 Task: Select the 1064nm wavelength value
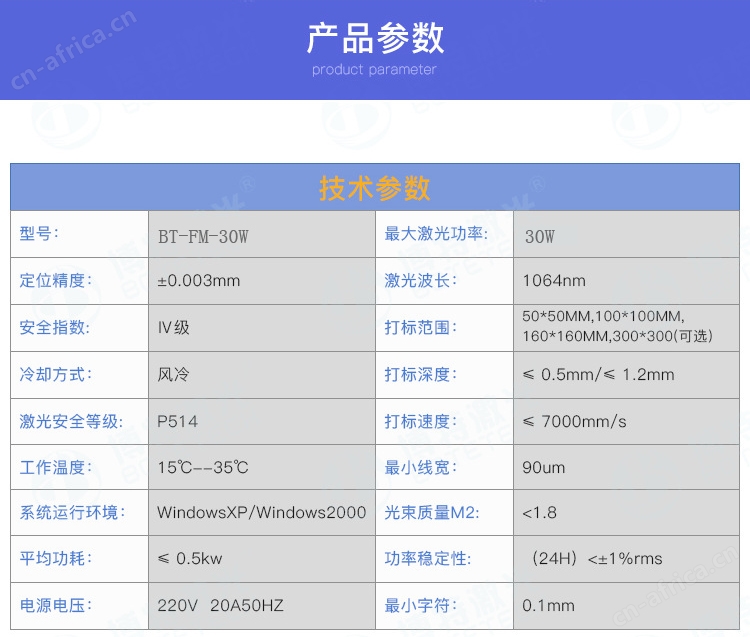pos(554,281)
